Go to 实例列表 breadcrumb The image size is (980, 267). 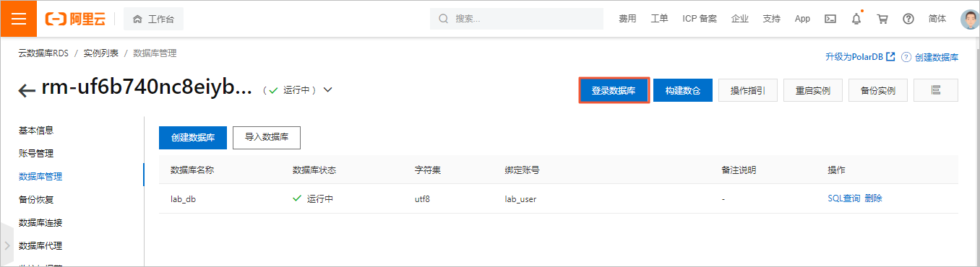pos(100,53)
